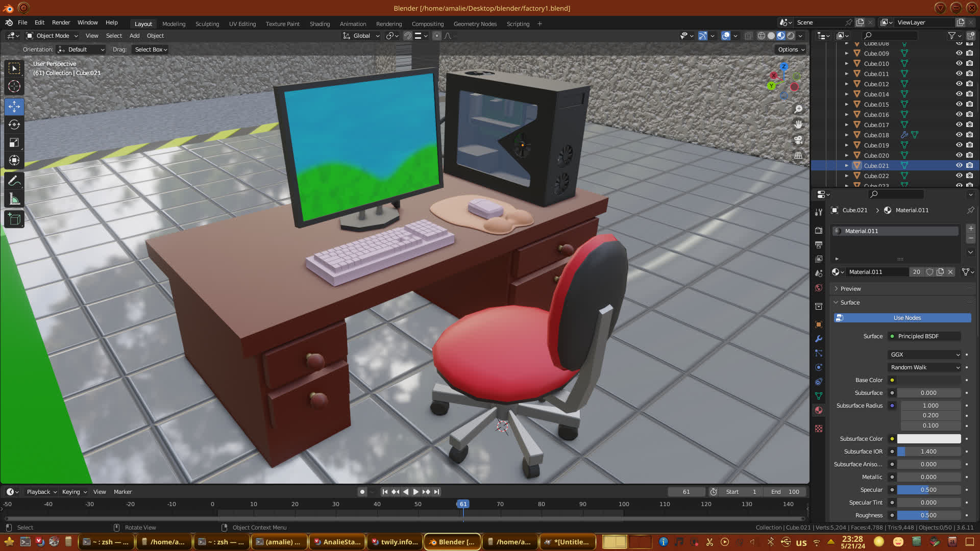Select the Rotate tool in the toolbar

pyautogui.click(x=14, y=124)
